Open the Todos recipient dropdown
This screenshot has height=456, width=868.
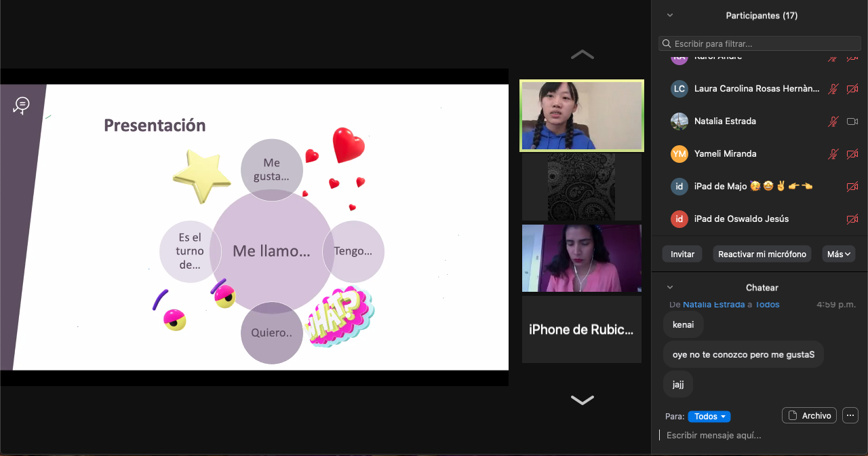709,417
